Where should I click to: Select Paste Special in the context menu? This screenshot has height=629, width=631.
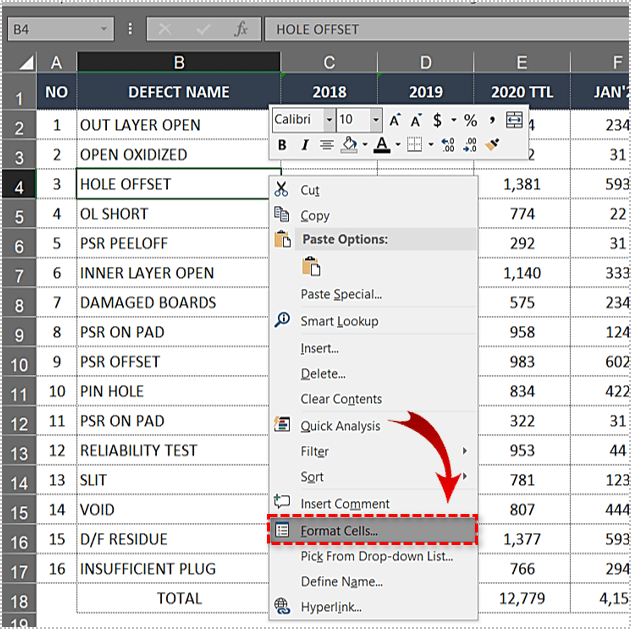tap(341, 294)
